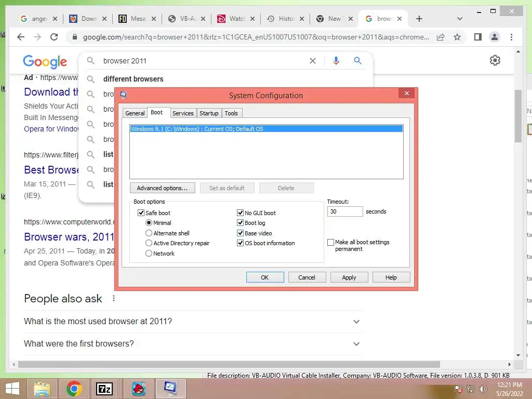
Task: Click Google search text field
Action: click(204, 61)
